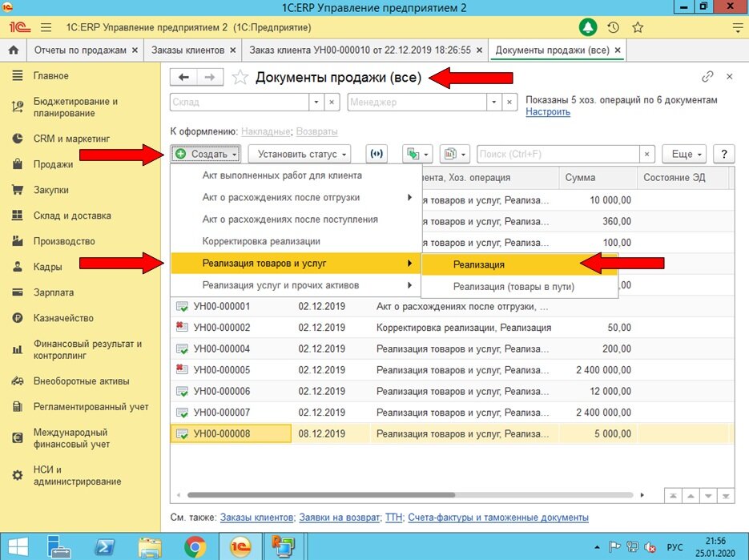The height and width of the screenshot is (560, 749).
Task: Select Акт выполненных работ для клиента
Action: click(x=296, y=175)
